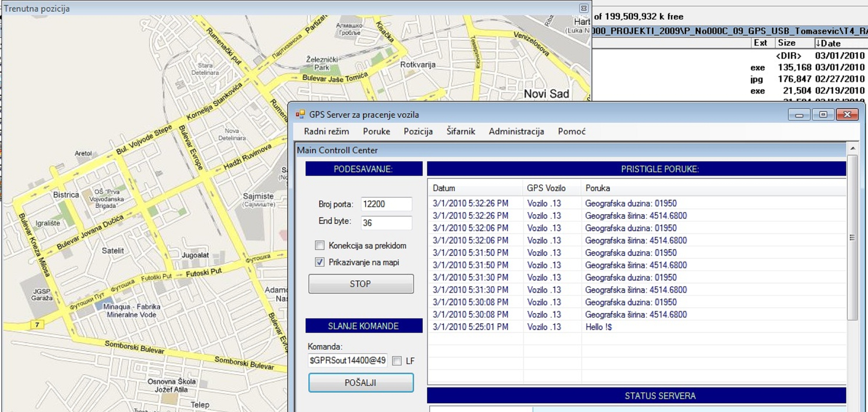Click the STATUS SERVERA header

pyautogui.click(x=637, y=395)
